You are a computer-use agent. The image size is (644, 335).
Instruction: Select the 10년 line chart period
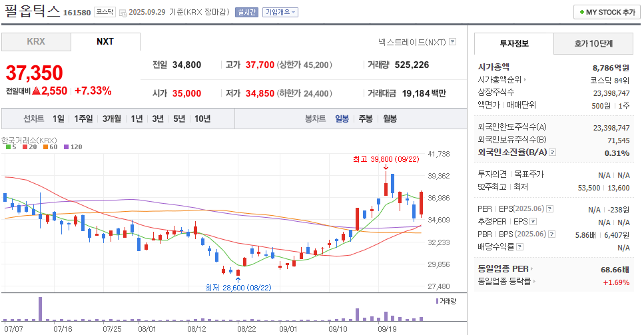(202, 119)
